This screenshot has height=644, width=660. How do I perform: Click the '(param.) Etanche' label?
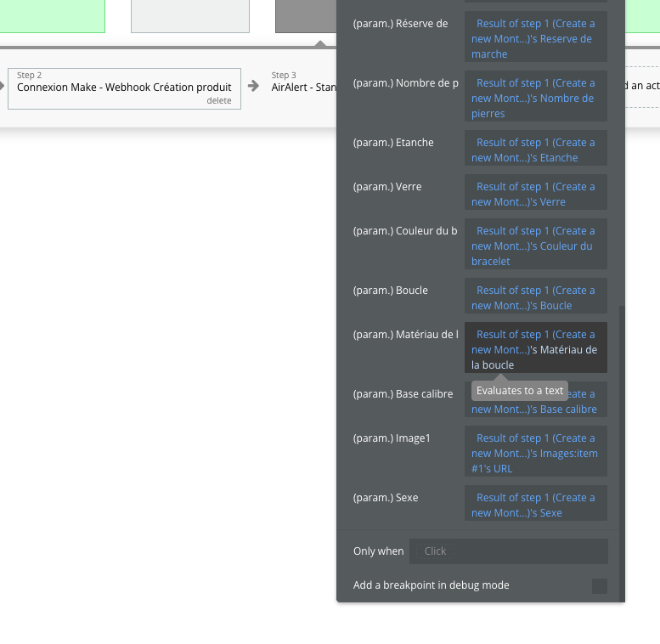393,142
